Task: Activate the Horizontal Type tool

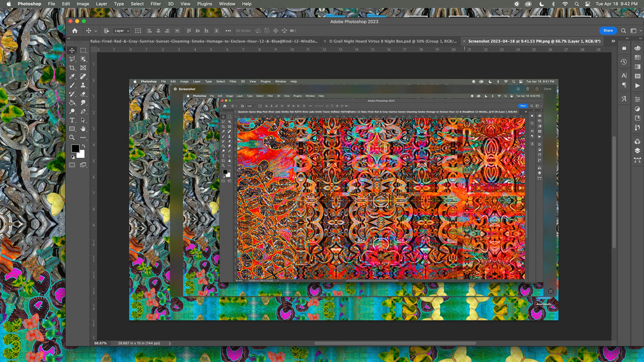Action: tap(72, 120)
